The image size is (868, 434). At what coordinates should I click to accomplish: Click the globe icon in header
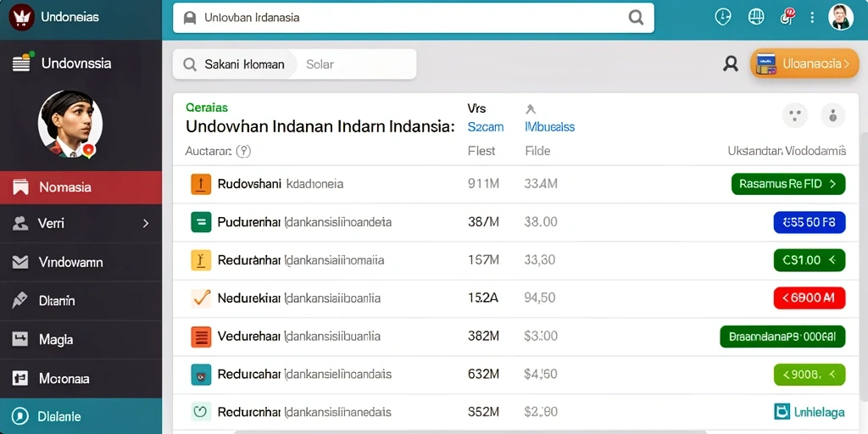[755, 17]
